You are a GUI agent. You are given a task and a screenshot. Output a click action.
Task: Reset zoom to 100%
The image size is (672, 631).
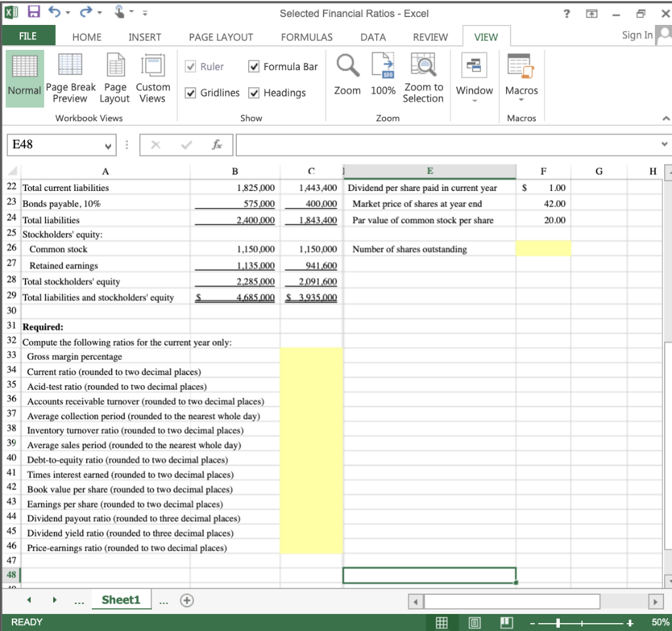[383, 74]
